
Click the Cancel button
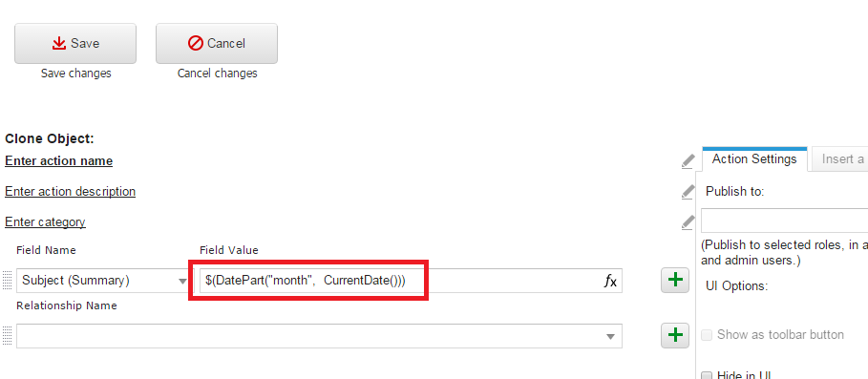coord(217,44)
